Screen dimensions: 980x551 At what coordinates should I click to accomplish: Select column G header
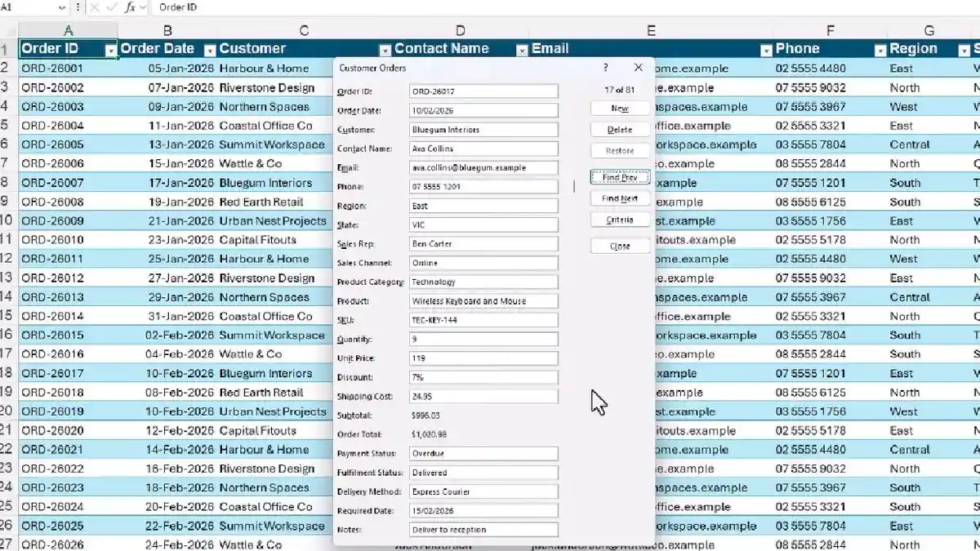tap(929, 31)
